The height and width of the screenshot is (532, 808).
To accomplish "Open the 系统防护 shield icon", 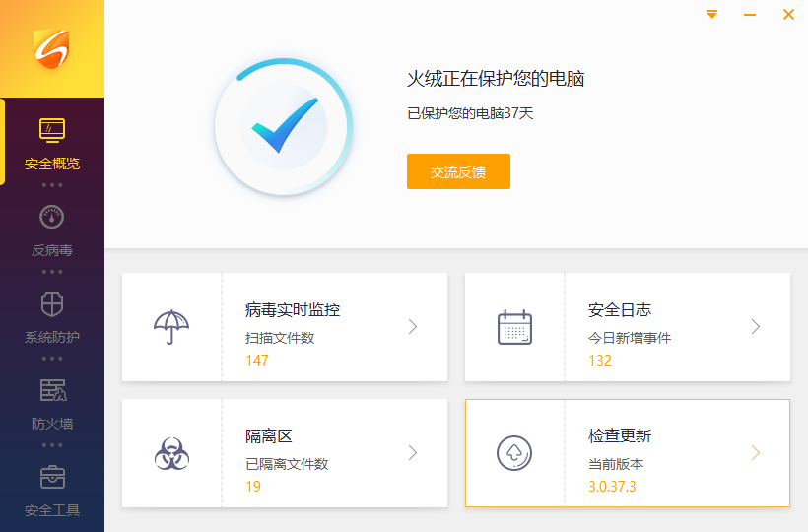I will point(52,303).
